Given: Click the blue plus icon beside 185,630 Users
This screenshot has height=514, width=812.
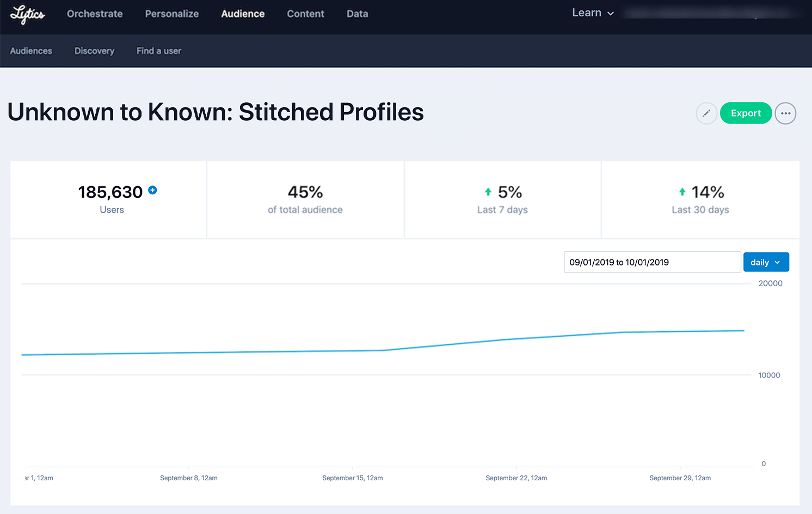Looking at the screenshot, I should click(x=152, y=190).
